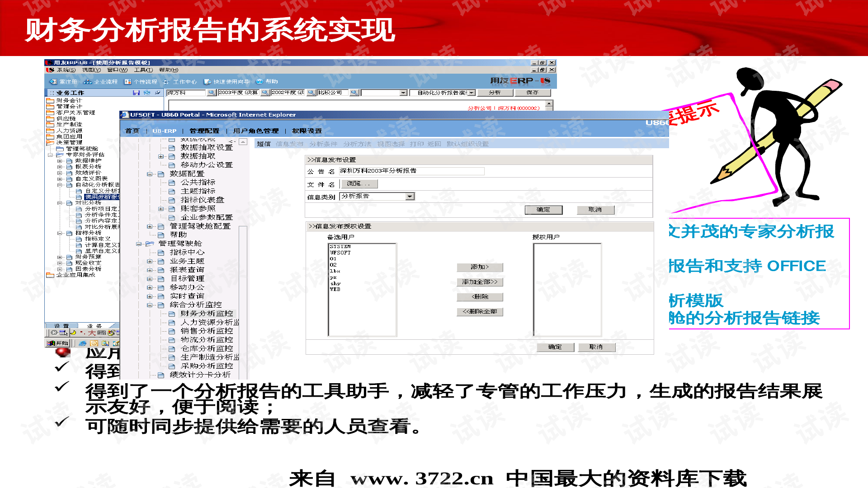Click 确定 below authorization lists
This screenshot has height=488, width=868.
click(555, 347)
